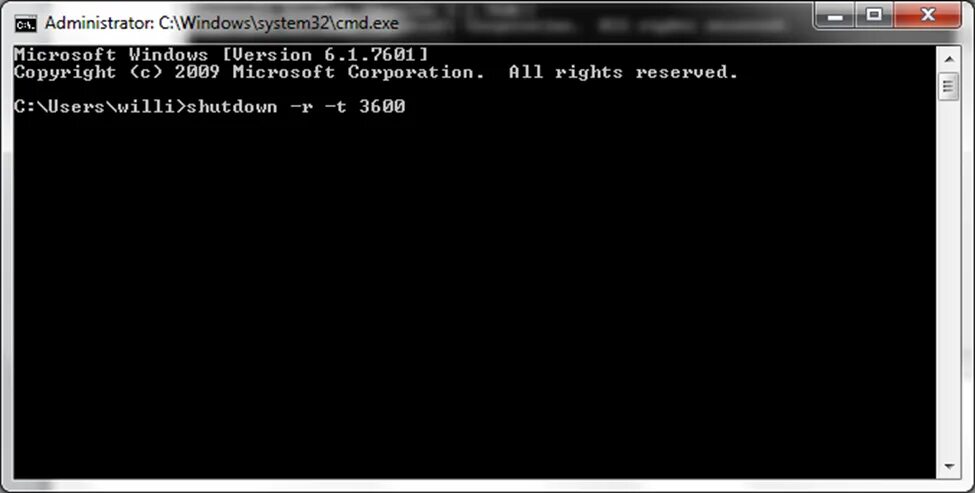Click the scrollbar up arrow
The image size is (975, 493).
(x=949, y=60)
